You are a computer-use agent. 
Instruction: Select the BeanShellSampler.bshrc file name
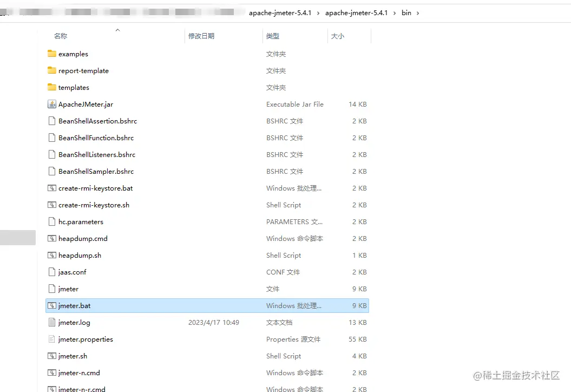click(x=96, y=171)
